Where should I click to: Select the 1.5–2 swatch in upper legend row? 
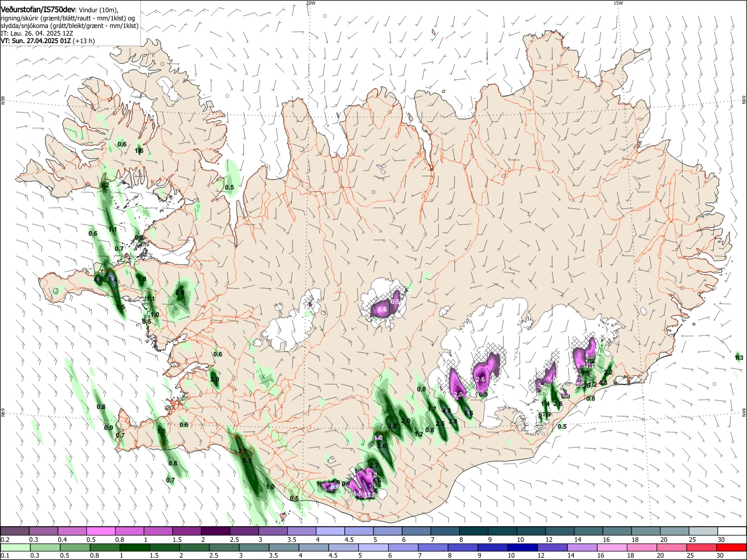click(187, 531)
